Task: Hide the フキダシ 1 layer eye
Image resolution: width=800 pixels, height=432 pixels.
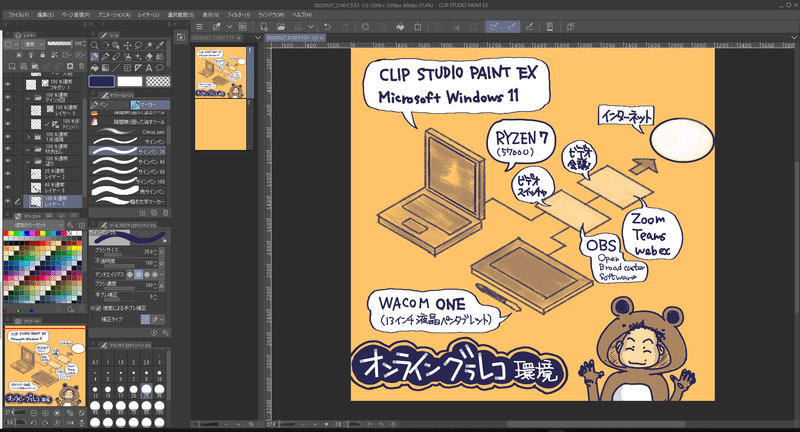Action: point(8,84)
